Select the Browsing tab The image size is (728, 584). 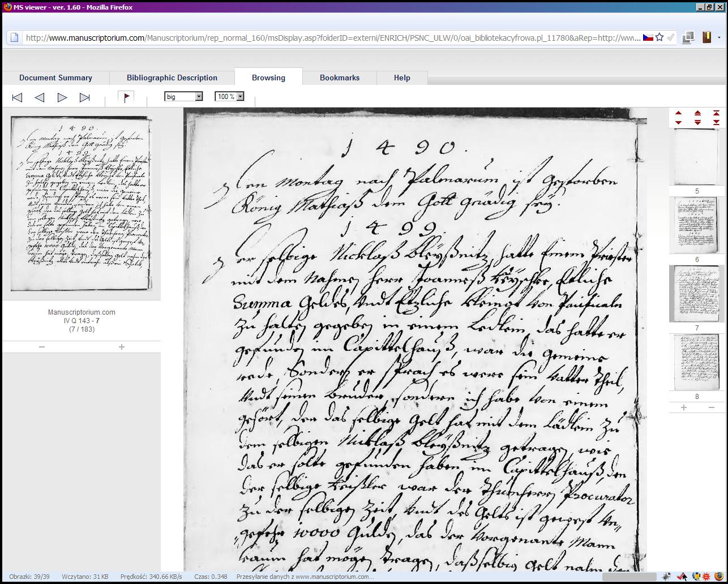click(268, 78)
